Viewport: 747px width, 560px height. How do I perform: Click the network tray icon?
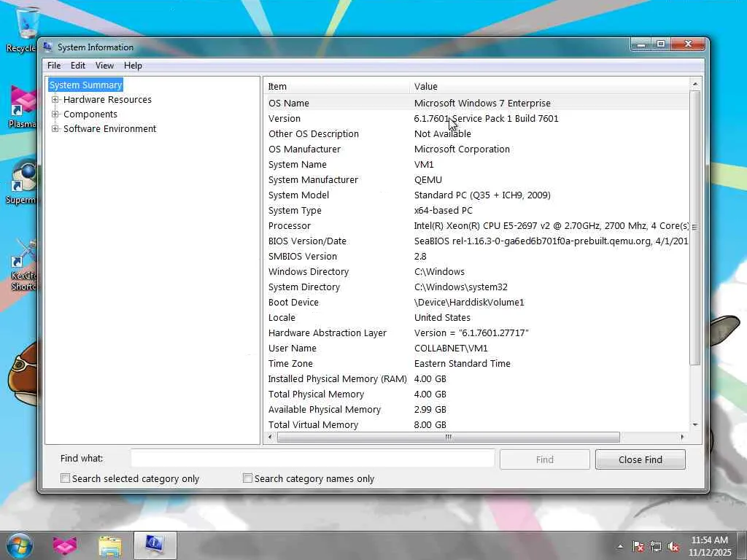pyautogui.click(x=656, y=546)
